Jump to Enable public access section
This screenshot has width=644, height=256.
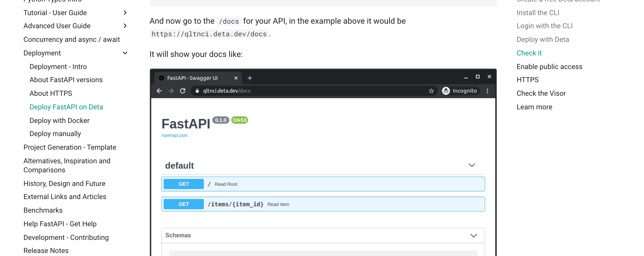coord(549,67)
